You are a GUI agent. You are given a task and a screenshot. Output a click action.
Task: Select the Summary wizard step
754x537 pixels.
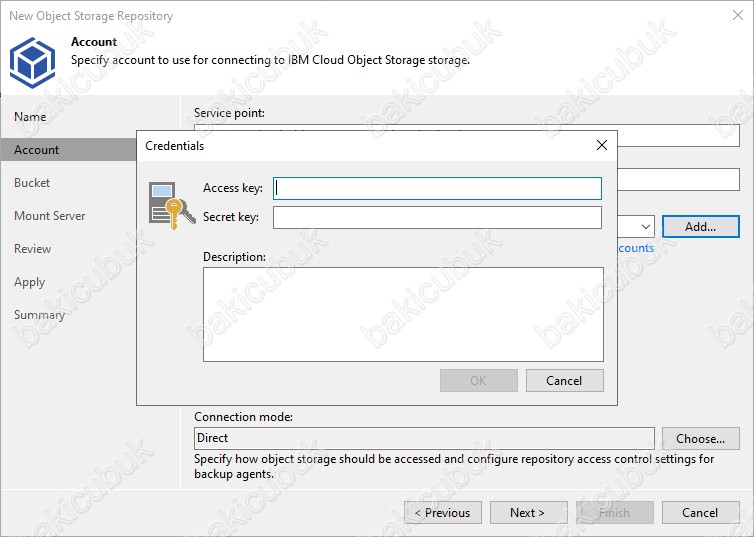pos(39,315)
